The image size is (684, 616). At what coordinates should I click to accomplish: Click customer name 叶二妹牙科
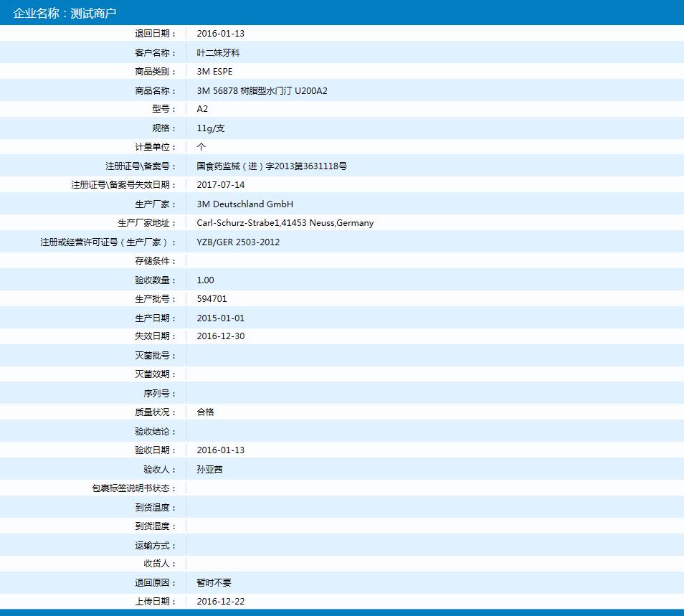(218, 53)
